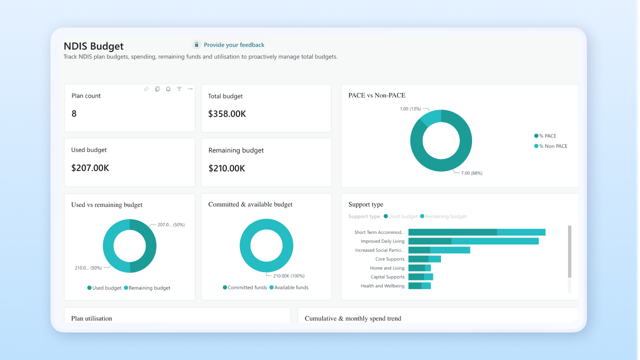This screenshot has height=360, width=640.
Task: Pin the Plan count visual
Action: [x=146, y=89]
